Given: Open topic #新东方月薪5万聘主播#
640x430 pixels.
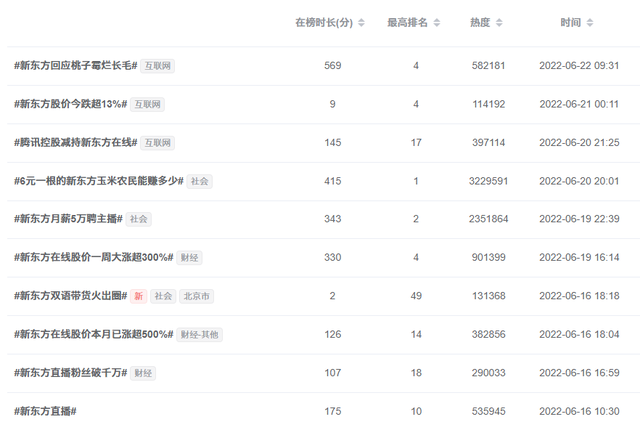Looking at the screenshot, I should (69, 219).
